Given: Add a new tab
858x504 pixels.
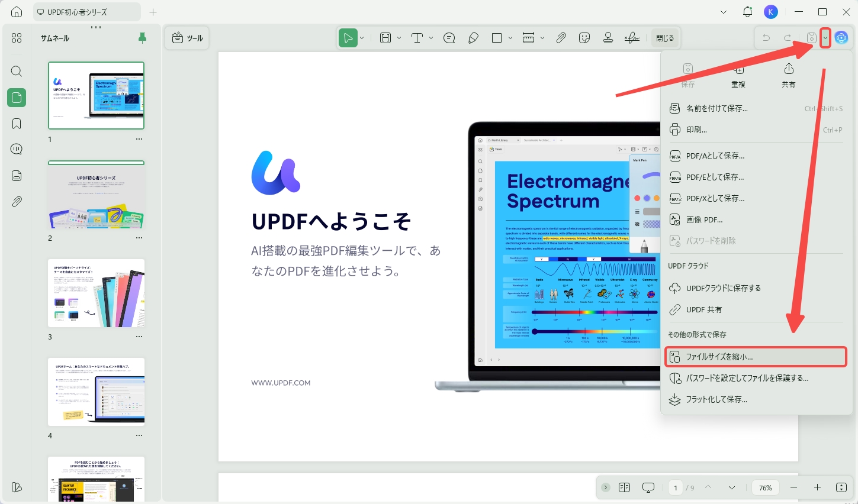Looking at the screenshot, I should click(153, 12).
